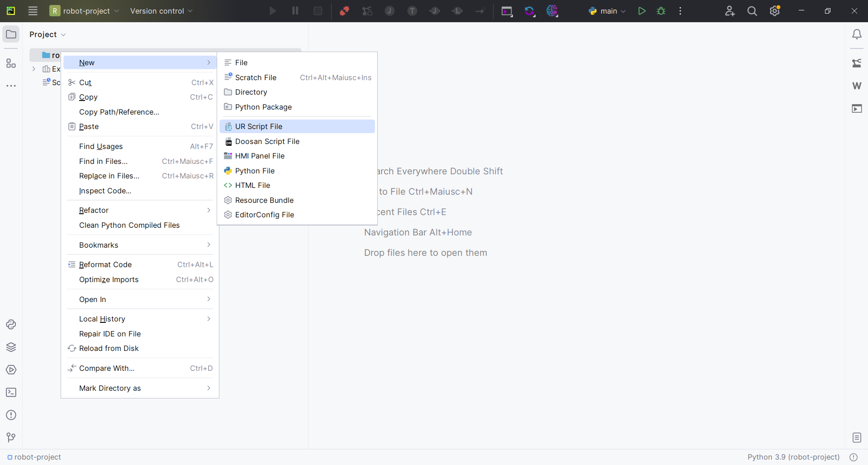Expand the Version control dropdown
The height and width of the screenshot is (465, 868).
point(161,11)
